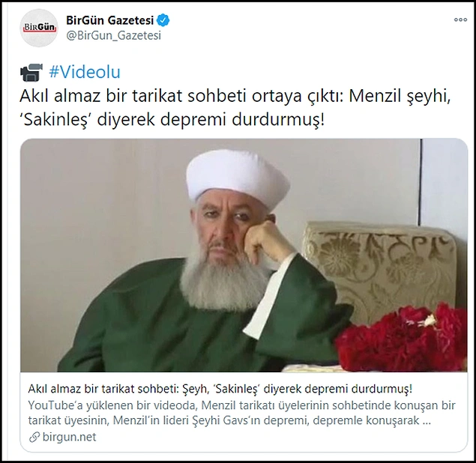Click the tweet text 'Akıl almaz bir tarikat sohbeti ortaya çıktı'

click(x=181, y=96)
